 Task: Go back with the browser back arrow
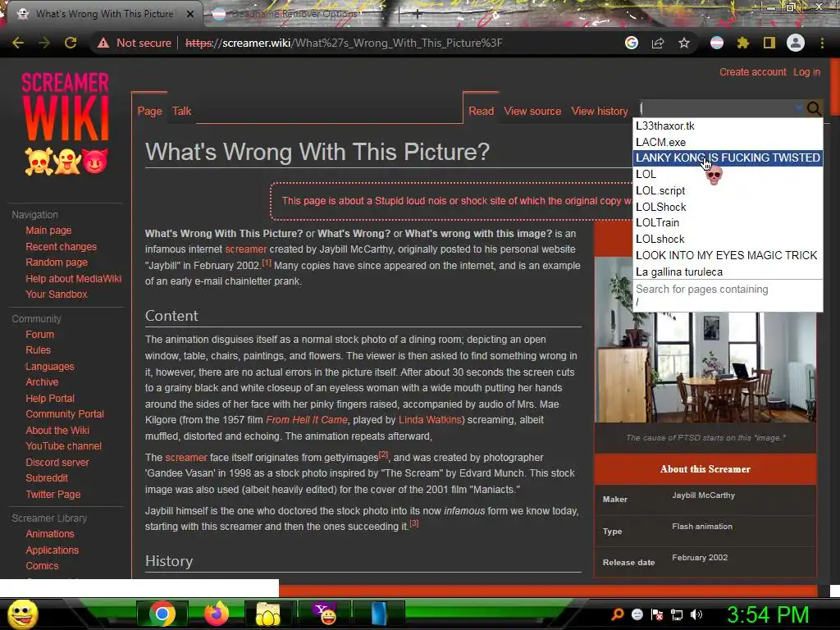18,43
